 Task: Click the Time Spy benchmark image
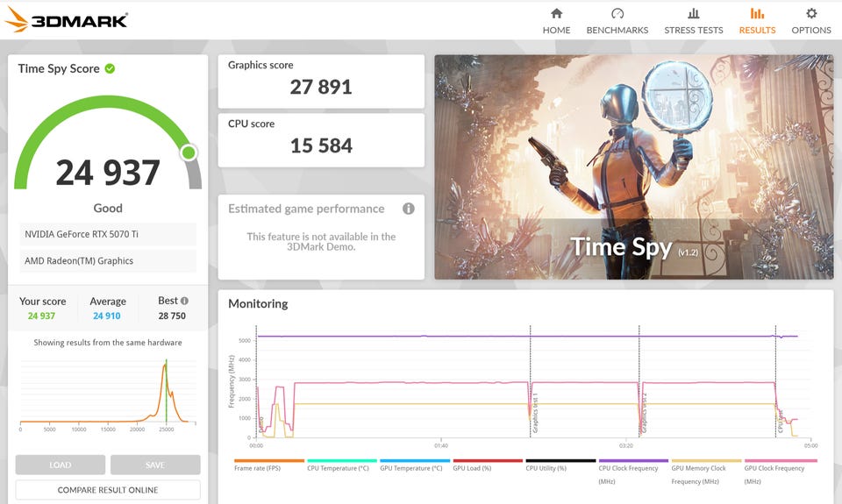pyautogui.click(x=633, y=167)
